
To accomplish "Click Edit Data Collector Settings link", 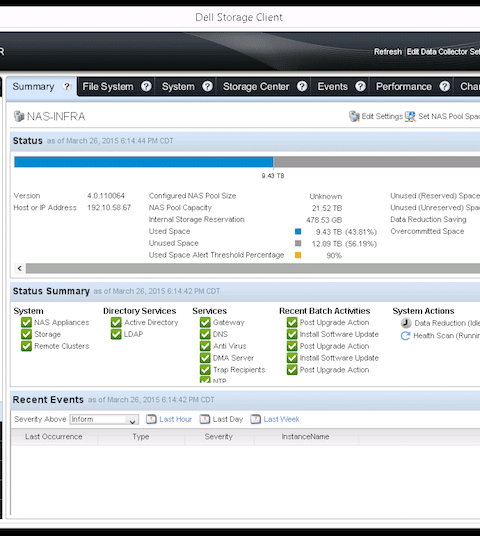I will (x=443, y=52).
